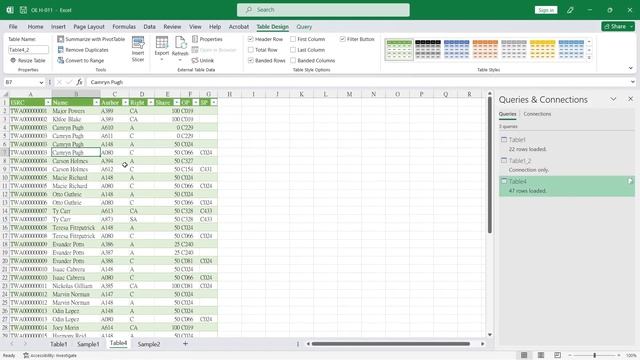Click the zoom out minus button
Image resolution: width=640 pixels, height=360 pixels.
(570, 355)
